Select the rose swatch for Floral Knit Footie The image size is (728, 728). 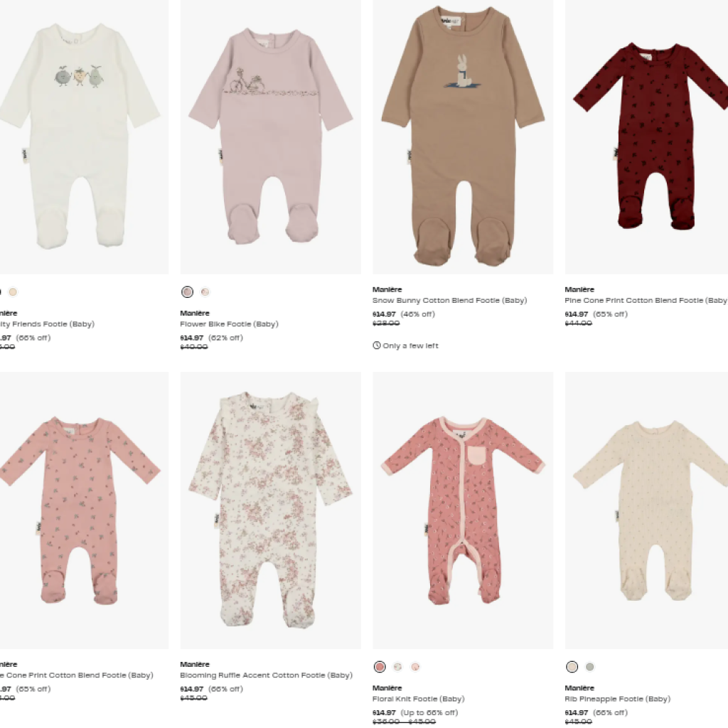380,667
